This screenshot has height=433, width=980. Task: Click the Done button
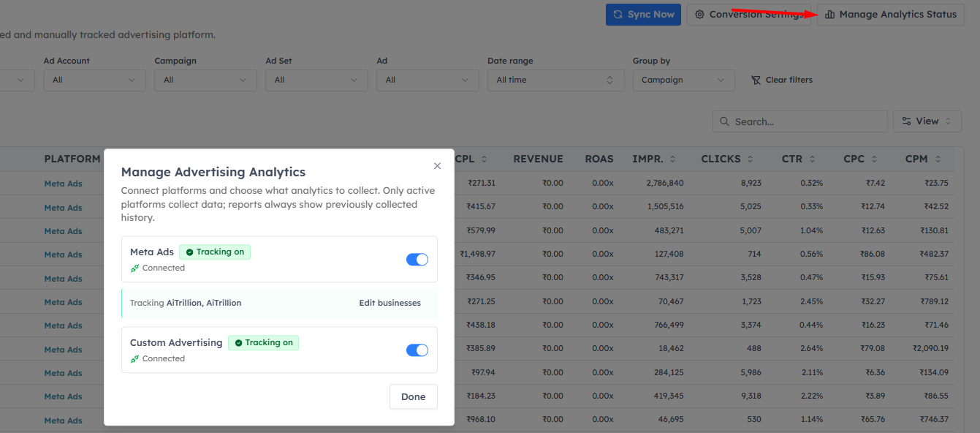pos(413,396)
